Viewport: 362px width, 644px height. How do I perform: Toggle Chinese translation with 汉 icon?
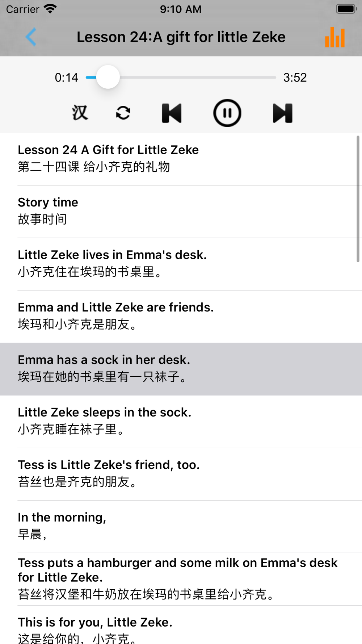tap(80, 113)
